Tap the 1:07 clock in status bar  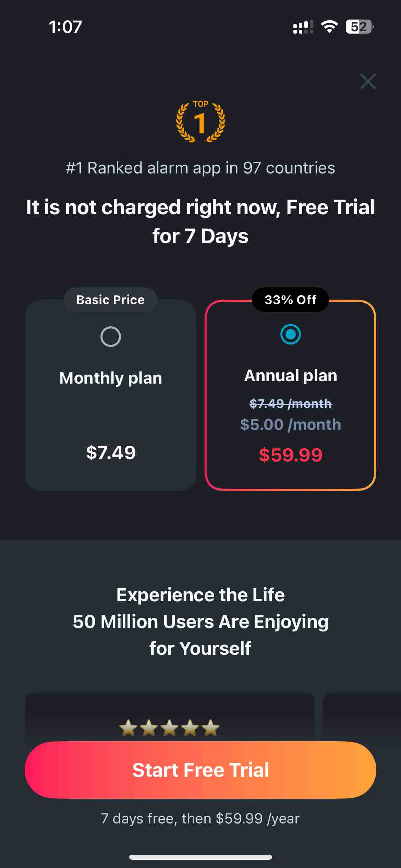pyautogui.click(x=65, y=27)
